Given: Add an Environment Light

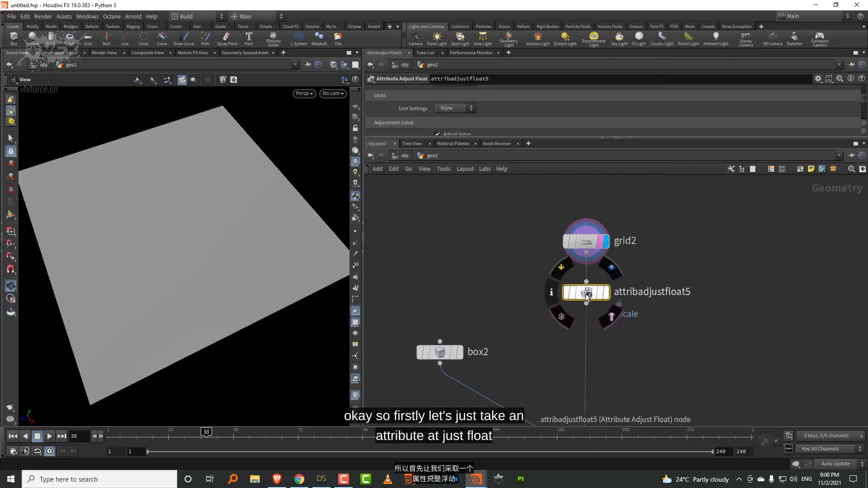Looking at the screenshot, I should coord(594,38).
